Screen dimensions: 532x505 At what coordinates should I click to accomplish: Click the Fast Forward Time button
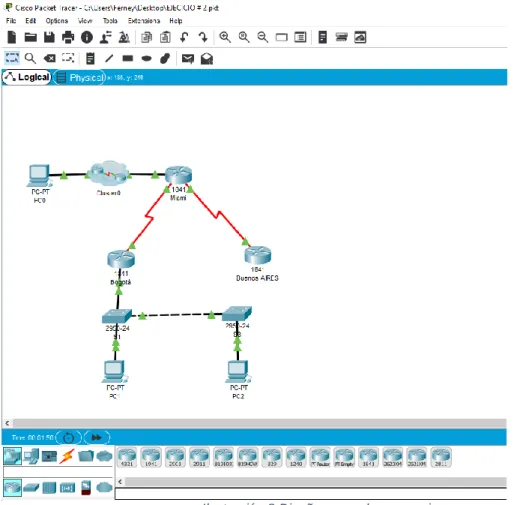click(x=97, y=437)
